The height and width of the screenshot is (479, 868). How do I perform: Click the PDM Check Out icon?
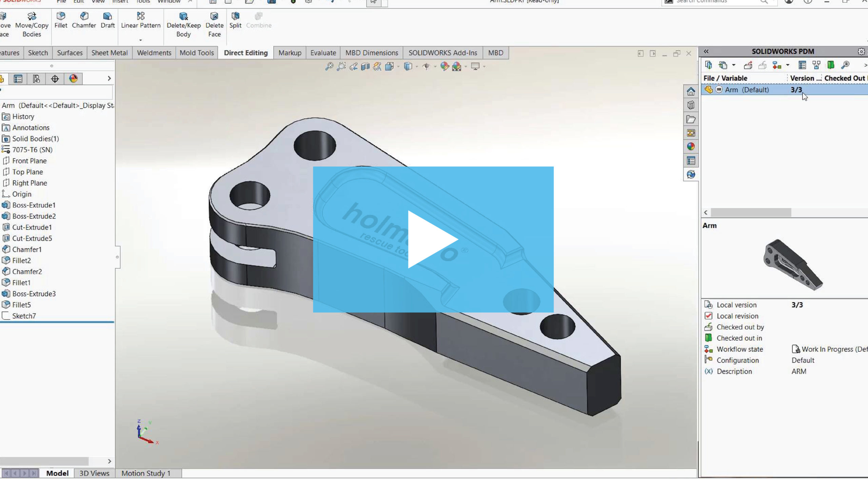748,65
